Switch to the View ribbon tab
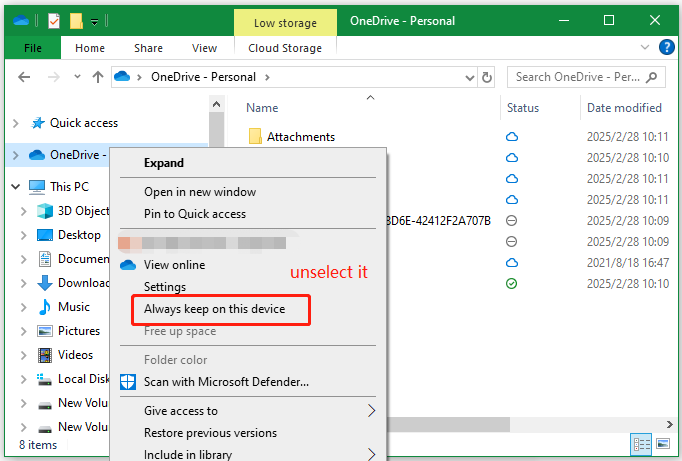Screen dimensions: 682x461 point(204,48)
